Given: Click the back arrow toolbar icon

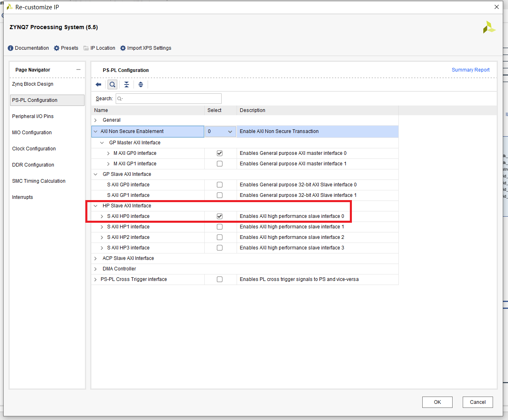Looking at the screenshot, I should pos(98,84).
